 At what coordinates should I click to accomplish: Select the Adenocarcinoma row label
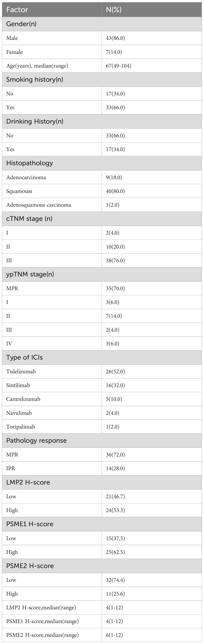(26, 178)
